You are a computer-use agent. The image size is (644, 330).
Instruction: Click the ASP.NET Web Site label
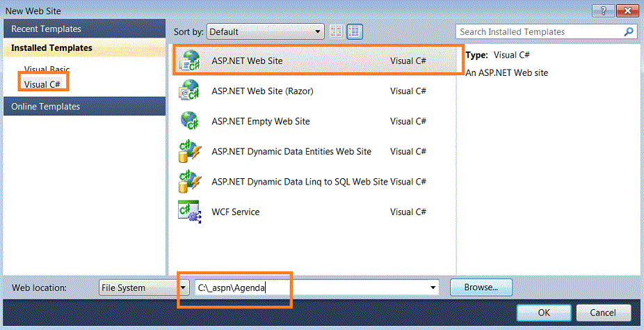point(247,61)
